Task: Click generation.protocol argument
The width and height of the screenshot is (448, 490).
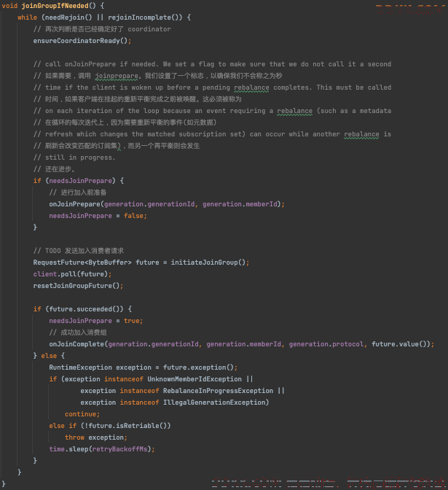Action: 326,344
